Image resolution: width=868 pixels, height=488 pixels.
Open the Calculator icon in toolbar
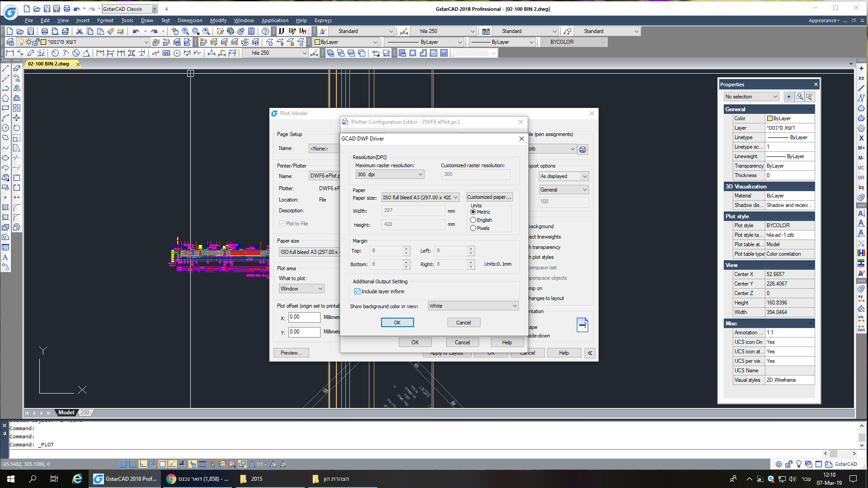[251, 31]
